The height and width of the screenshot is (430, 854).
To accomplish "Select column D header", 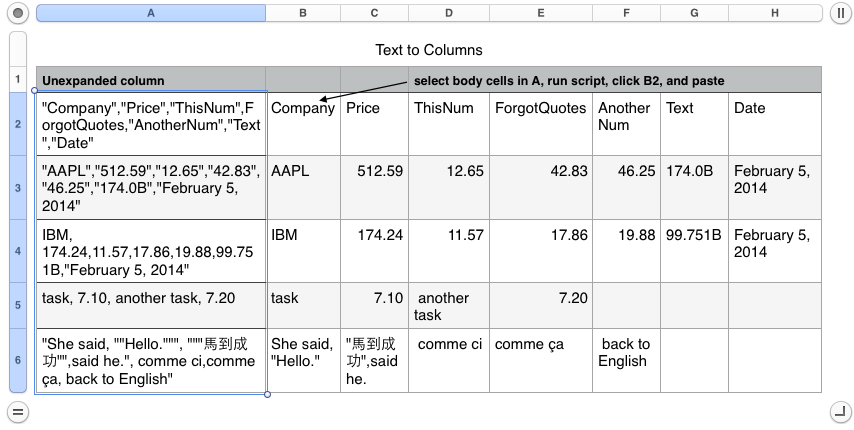I will pos(448,13).
